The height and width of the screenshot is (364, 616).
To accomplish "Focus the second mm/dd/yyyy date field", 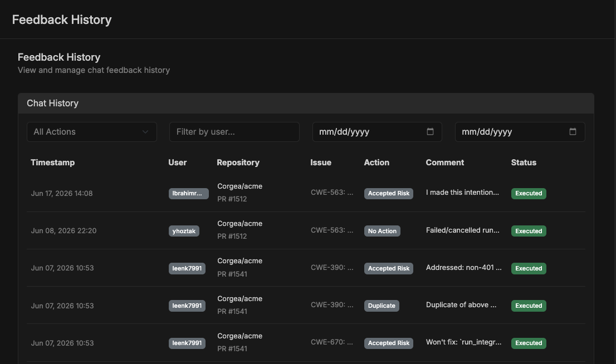I will pyautogui.click(x=520, y=132).
